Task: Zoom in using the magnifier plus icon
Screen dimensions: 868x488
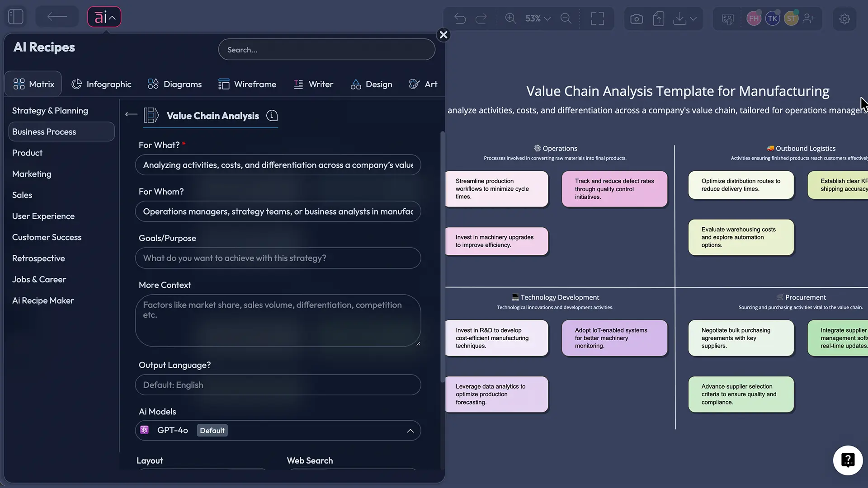Action: [510, 19]
